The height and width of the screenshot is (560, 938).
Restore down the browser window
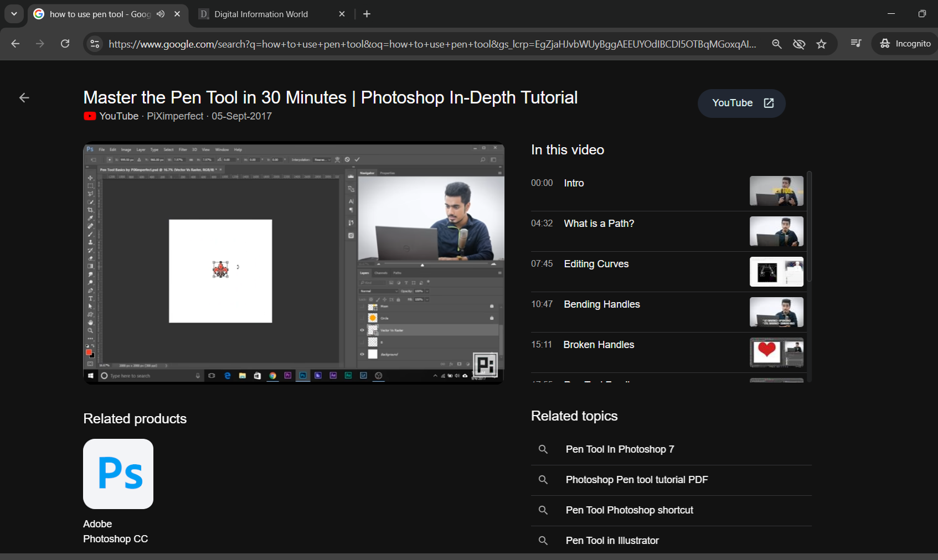[922, 14]
